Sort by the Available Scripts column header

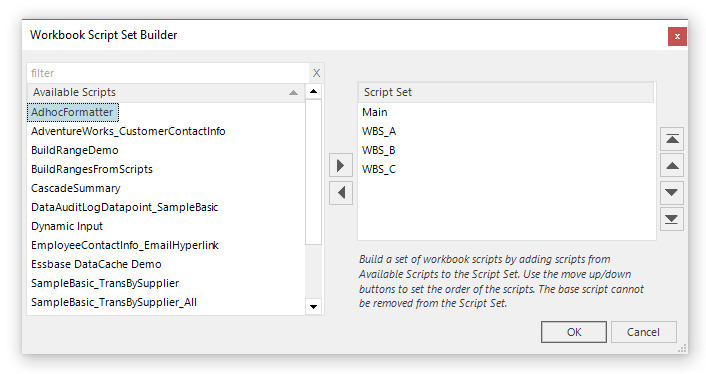pos(166,92)
